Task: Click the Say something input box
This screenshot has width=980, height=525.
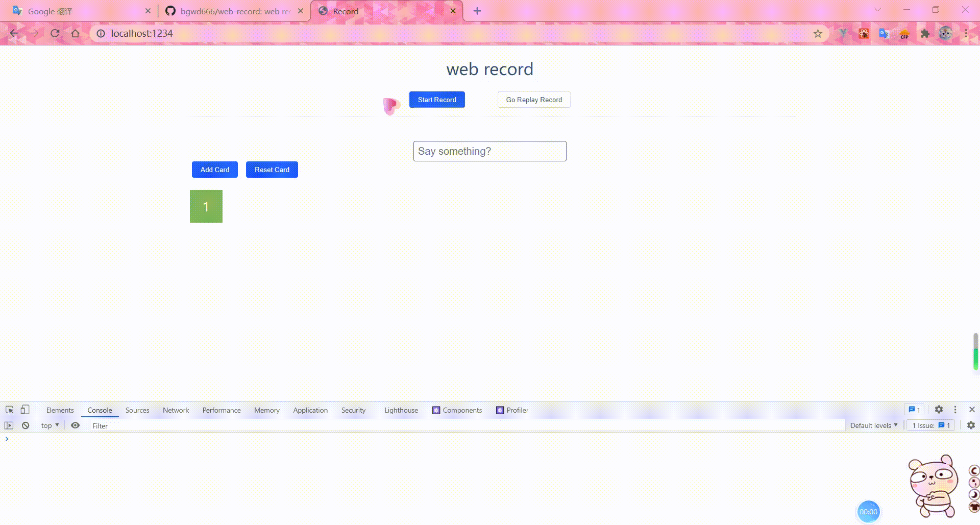Action: (x=489, y=151)
